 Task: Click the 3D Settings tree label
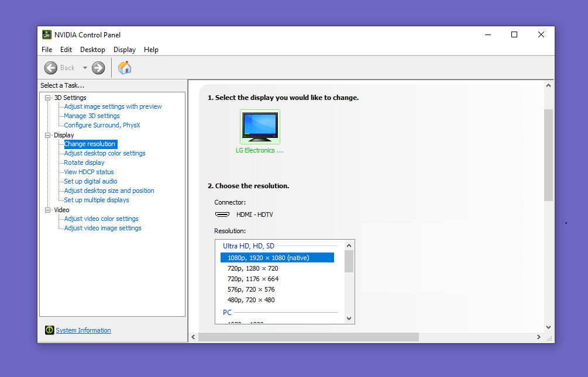tap(70, 98)
